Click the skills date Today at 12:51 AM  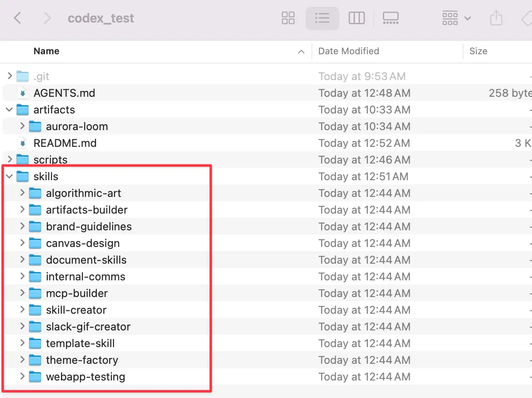click(x=363, y=176)
